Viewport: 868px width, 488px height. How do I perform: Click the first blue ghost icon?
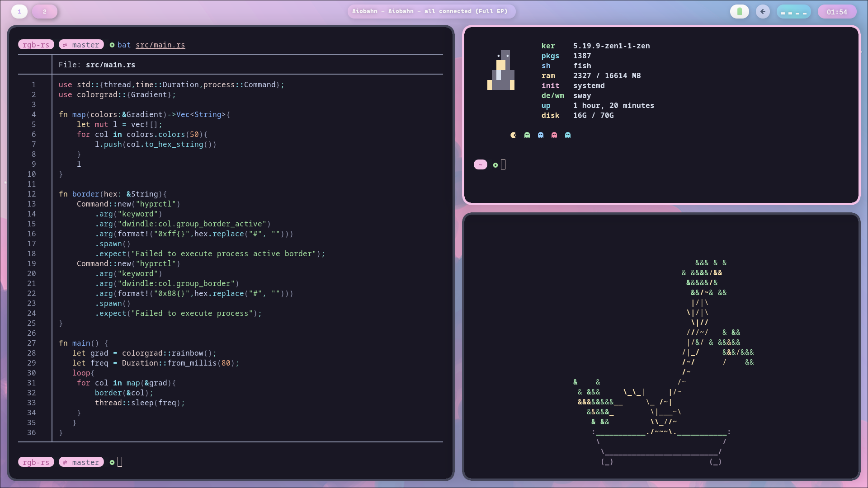[541, 135]
